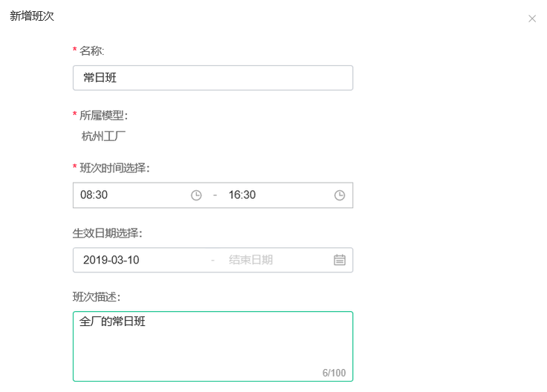Open the end time clock icon
Viewport: 547px width, 392px height.
(340, 195)
